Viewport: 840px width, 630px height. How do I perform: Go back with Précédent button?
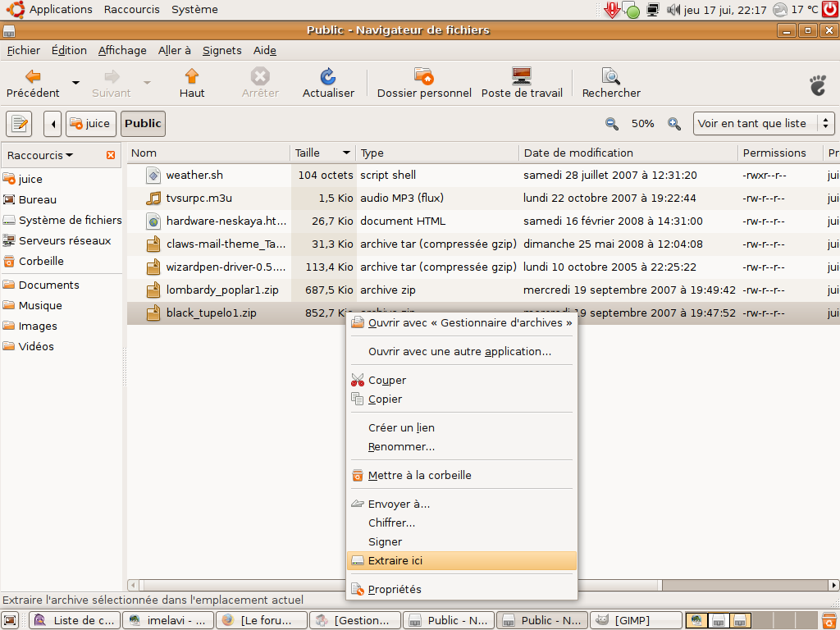click(33, 83)
